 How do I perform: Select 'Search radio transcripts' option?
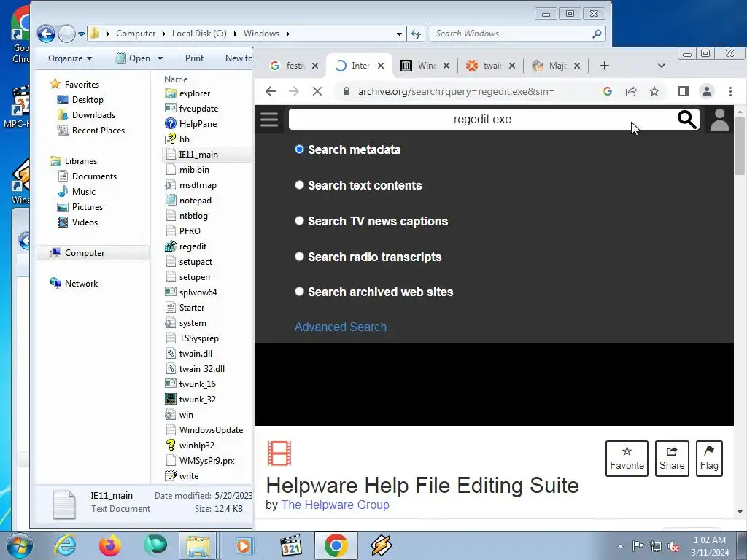[x=299, y=257]
